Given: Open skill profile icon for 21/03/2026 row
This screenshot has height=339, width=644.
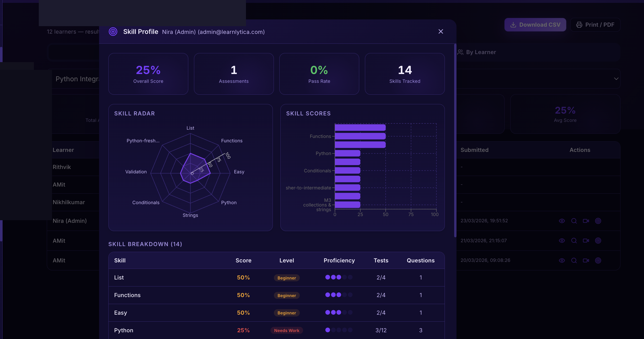Looking at the screenshot, I should click(598, 241).
